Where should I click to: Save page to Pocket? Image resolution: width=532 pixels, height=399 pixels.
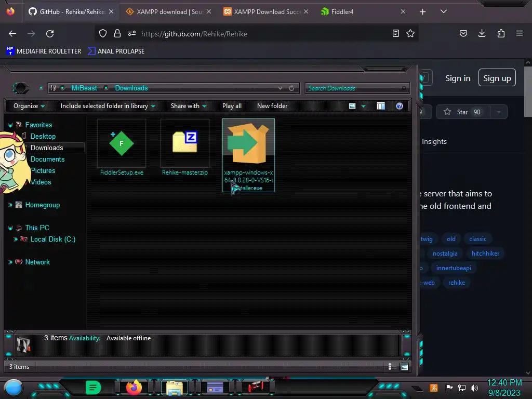463,34
